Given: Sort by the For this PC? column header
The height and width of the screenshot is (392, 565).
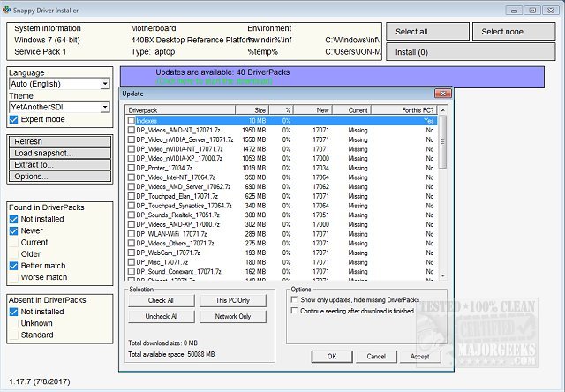Looking at the screenshot, I should (404, 109).
